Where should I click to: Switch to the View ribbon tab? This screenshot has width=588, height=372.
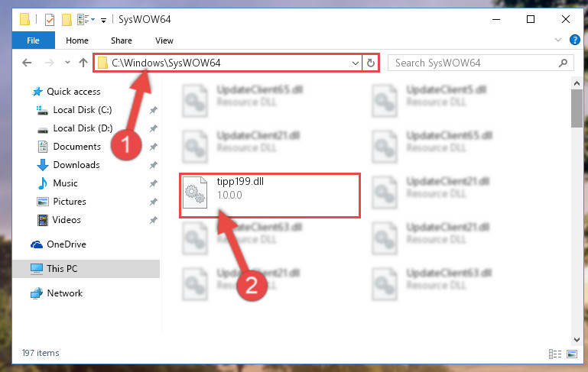[164, 40]
